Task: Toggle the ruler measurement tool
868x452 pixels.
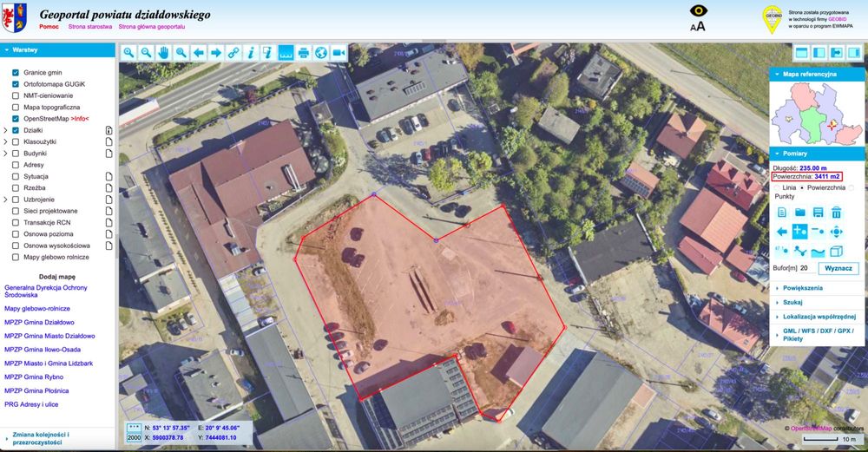Action: [x=286, y=53]
